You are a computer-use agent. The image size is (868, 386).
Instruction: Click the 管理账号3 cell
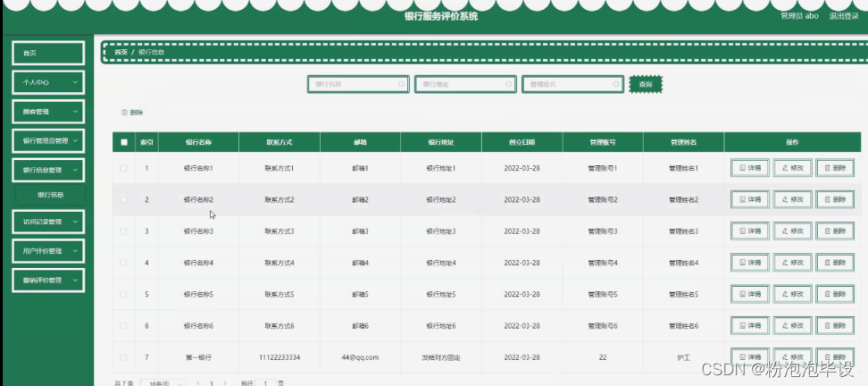603,231
